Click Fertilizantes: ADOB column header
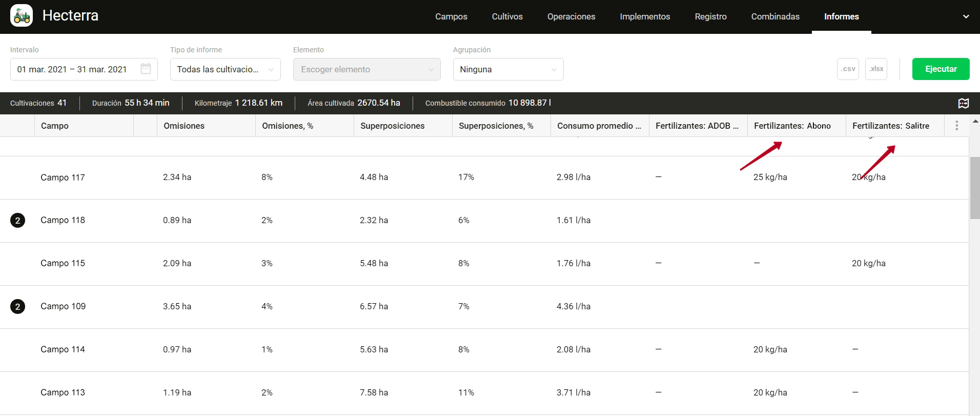Image resolution: width=980 pixels, height=416 pixels. click(x=699, y=126)
